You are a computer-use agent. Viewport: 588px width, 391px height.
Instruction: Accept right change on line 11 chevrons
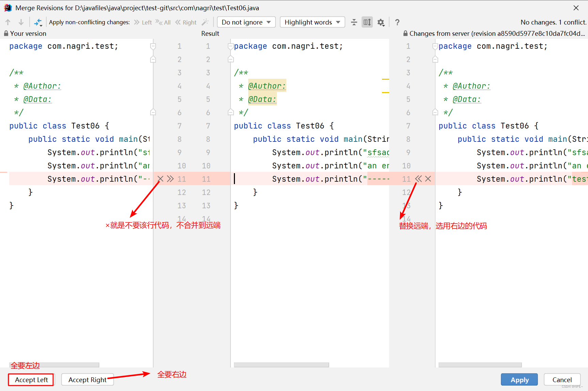pyautogui.click(x=418, y=179)
